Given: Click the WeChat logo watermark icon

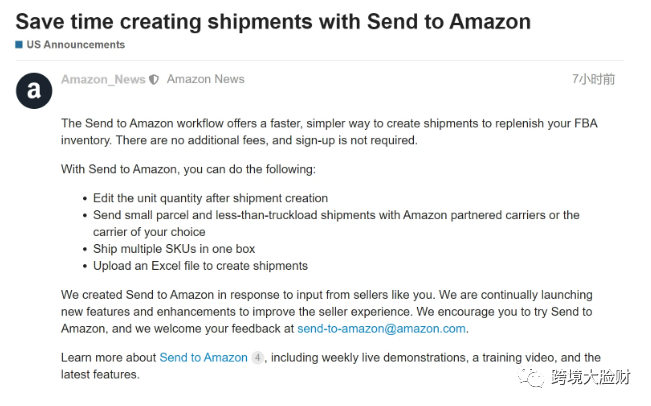Looking at the screenshot, I should tap(531, 377).
